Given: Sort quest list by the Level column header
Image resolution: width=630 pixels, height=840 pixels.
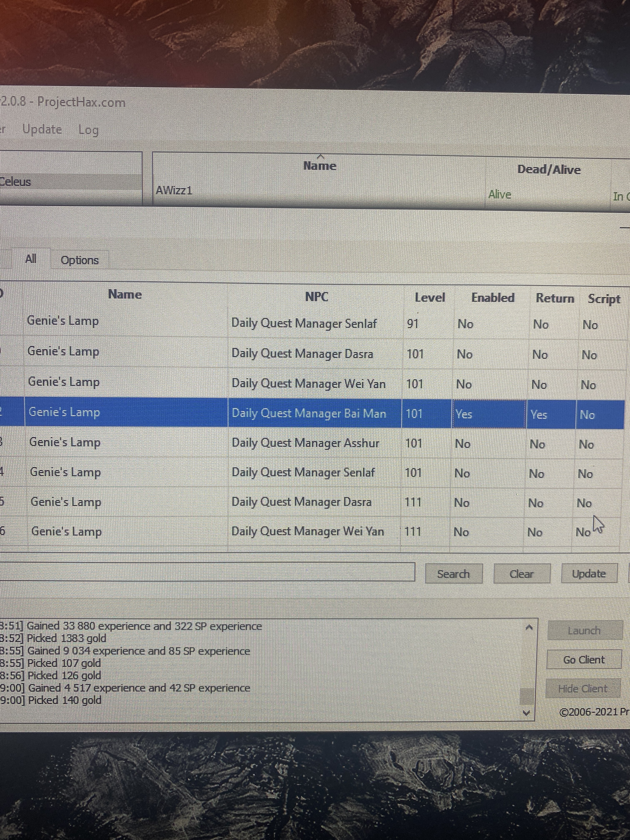Looking at the screenshot, I should pyautogui.click(x=430, y=297).
